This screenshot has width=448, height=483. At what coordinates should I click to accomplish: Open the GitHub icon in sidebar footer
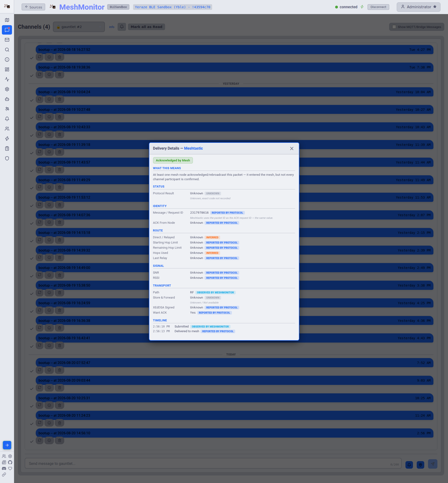pos(10,462)
